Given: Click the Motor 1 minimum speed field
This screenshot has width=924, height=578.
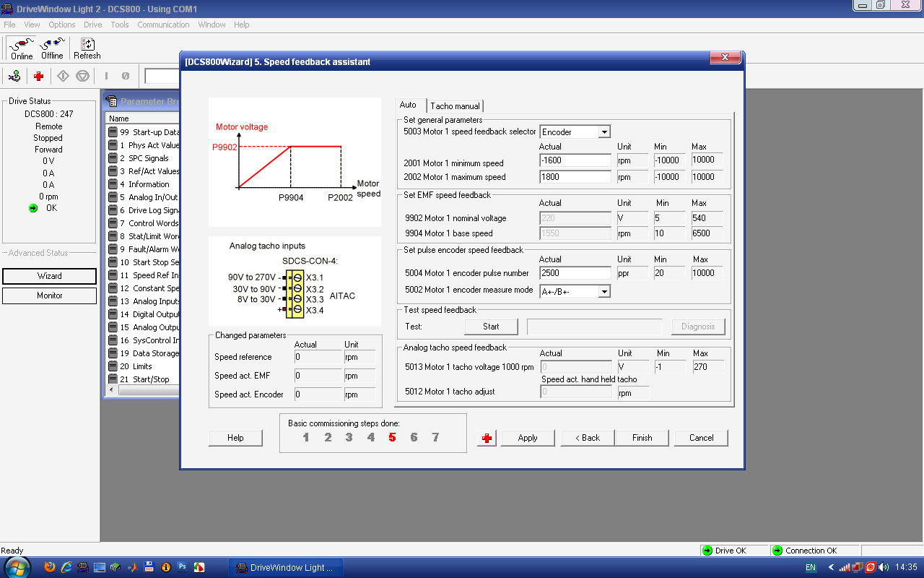Looking at the screenshot, I should [575, 160].
